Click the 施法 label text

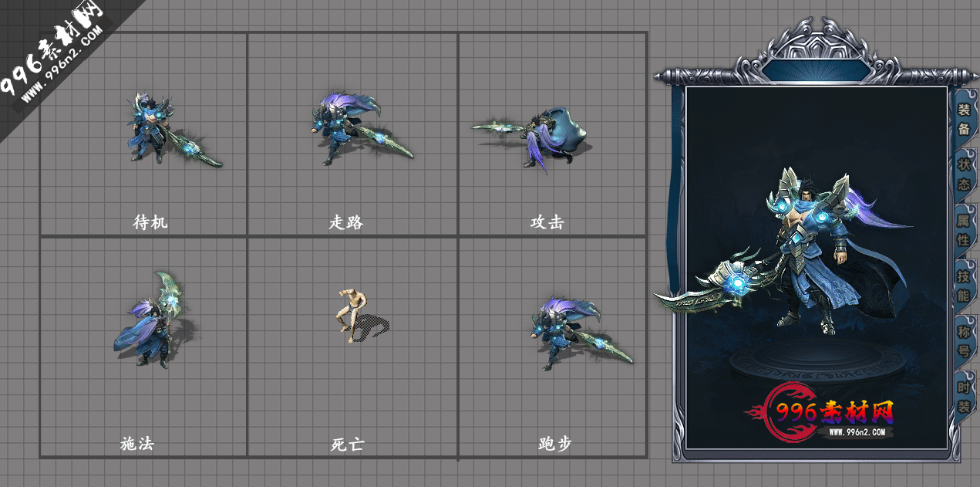click(x=137, y=444)
